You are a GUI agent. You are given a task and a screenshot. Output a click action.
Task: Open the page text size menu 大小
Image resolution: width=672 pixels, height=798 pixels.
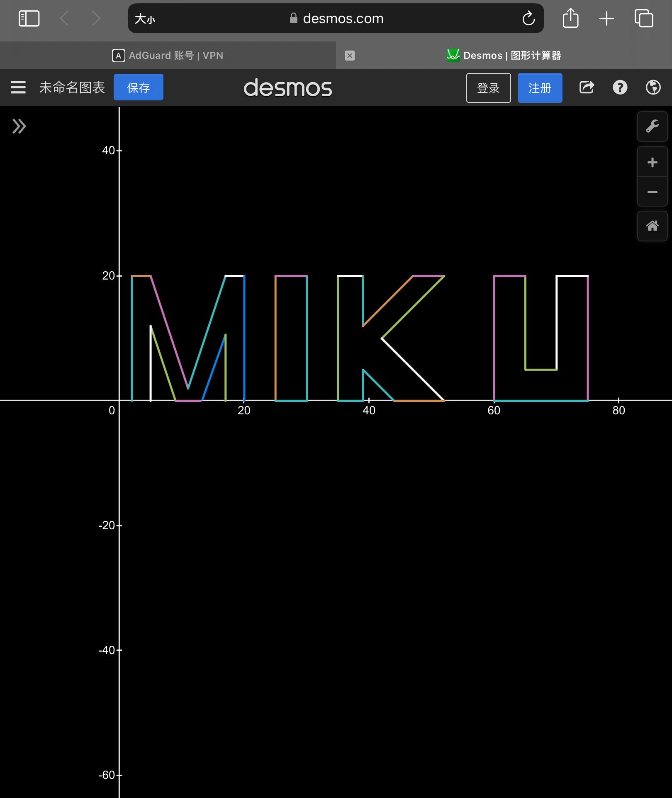[145, 19]
